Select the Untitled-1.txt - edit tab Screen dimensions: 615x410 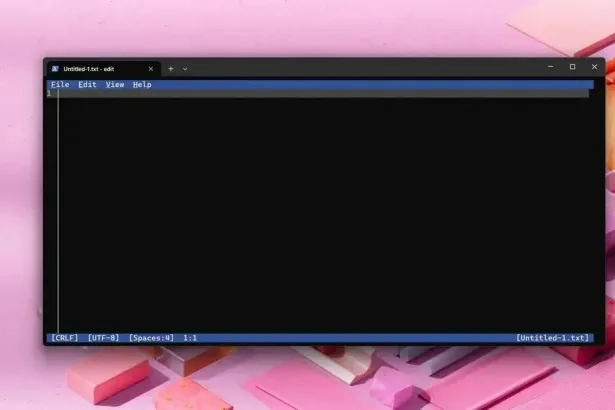tap(95, 69)
